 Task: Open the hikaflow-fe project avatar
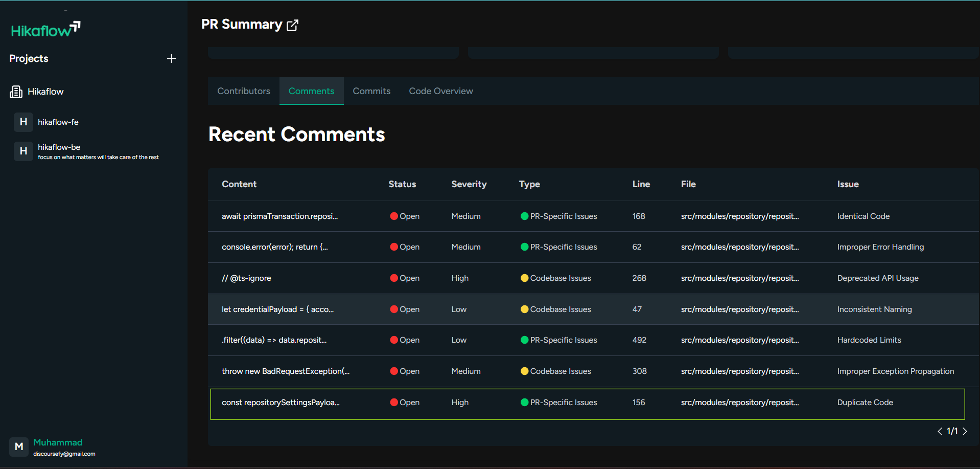24,122
